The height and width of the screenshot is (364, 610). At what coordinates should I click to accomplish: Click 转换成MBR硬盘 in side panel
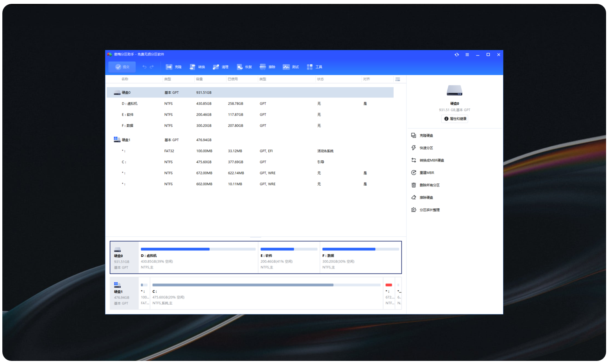(432, 160)
